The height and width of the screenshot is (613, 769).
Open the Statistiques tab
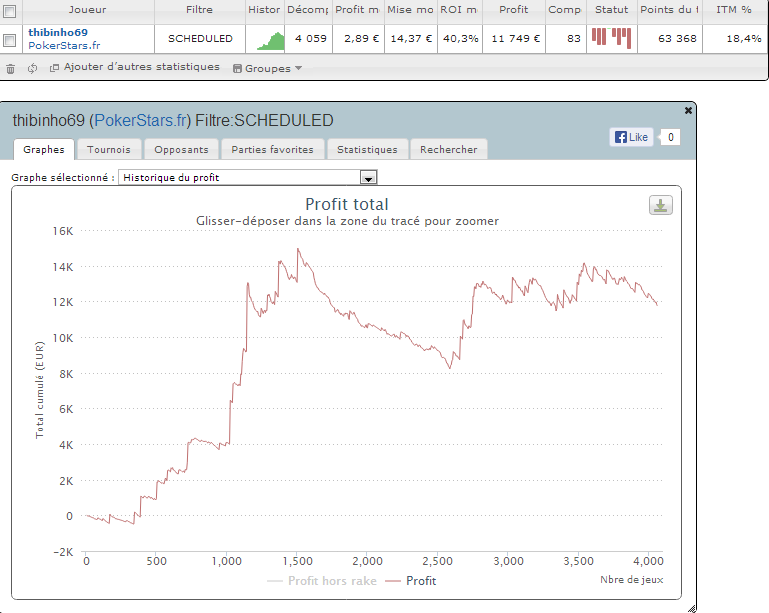click(x=367, y=150)
